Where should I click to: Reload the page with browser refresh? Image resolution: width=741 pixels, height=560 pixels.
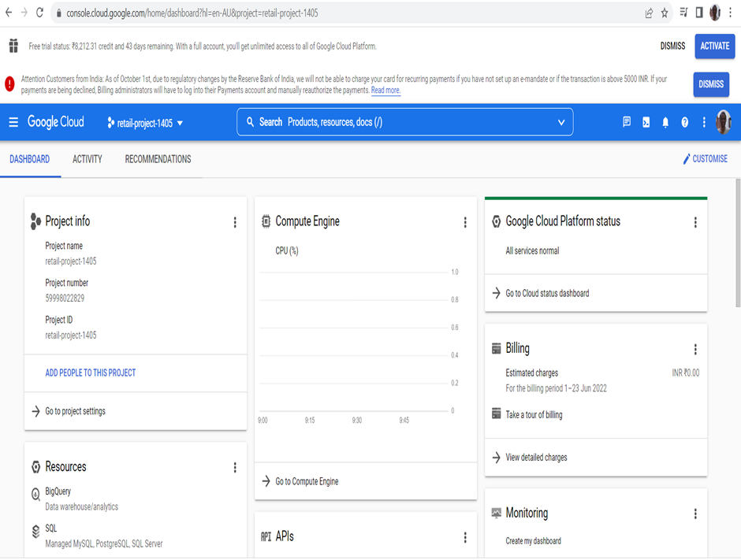[x=39, y=13]
